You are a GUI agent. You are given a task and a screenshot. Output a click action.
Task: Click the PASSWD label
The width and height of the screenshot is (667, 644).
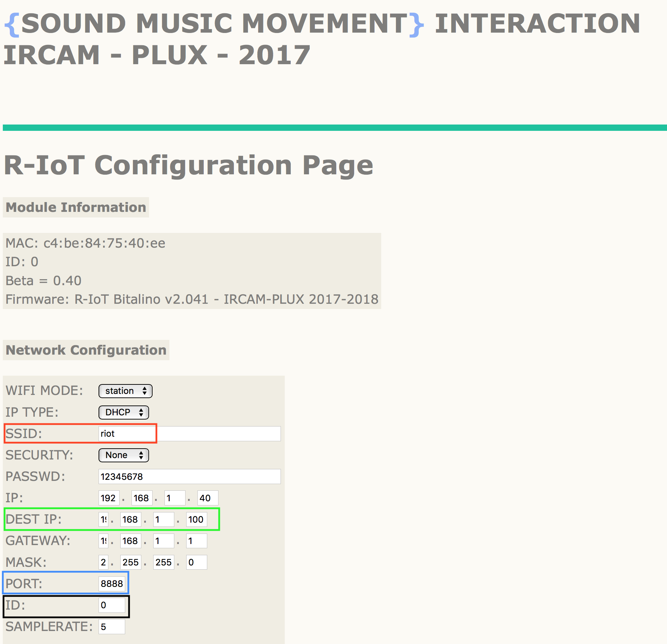point(35,476)
